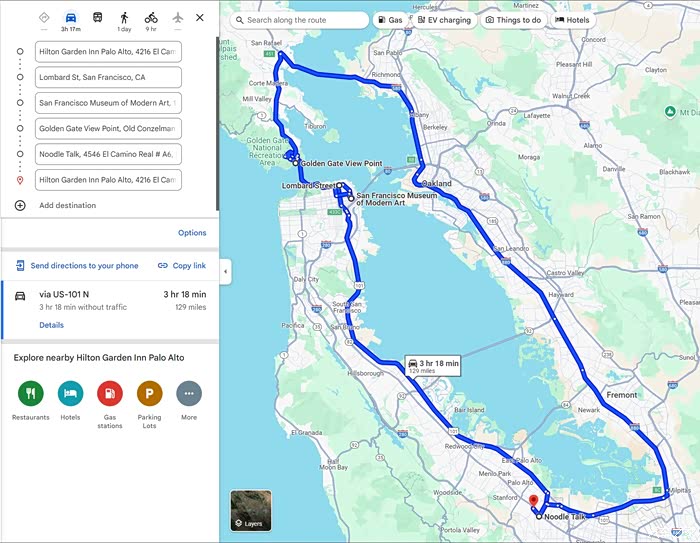The width and height of the screenshot is (700, 543).
Task: Edit the Noodle Talk destination field
Action: (x=108, y=154)
